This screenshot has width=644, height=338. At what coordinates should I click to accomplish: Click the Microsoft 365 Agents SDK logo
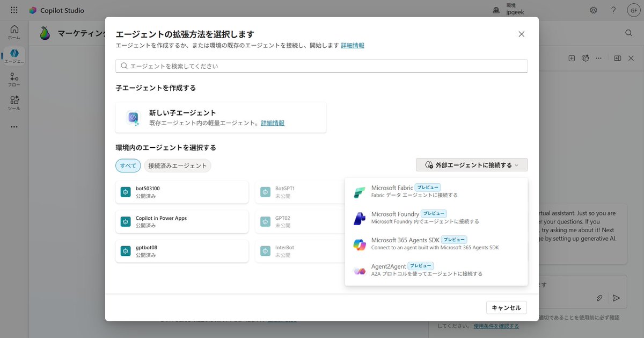pos(360,244)
